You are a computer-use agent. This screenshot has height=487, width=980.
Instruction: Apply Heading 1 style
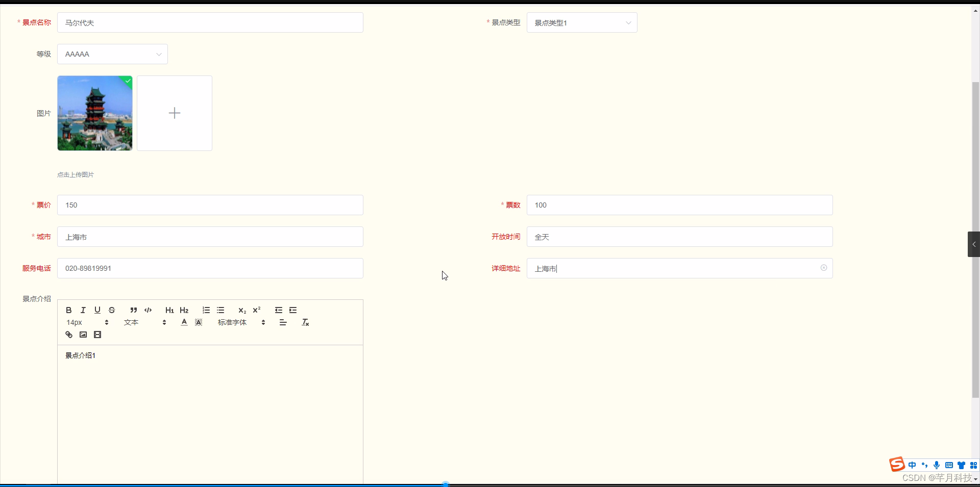coord(169,310)
